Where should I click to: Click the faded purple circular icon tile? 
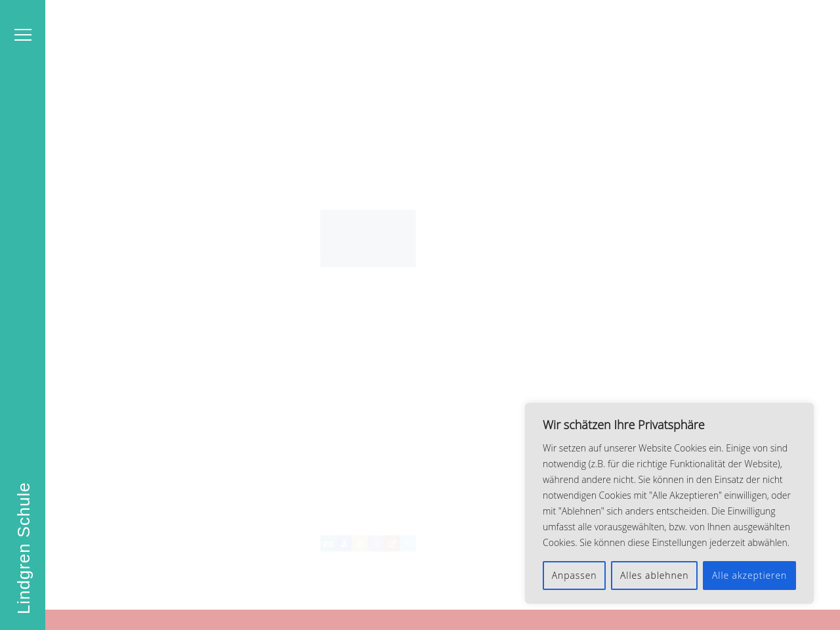(376, 543)
